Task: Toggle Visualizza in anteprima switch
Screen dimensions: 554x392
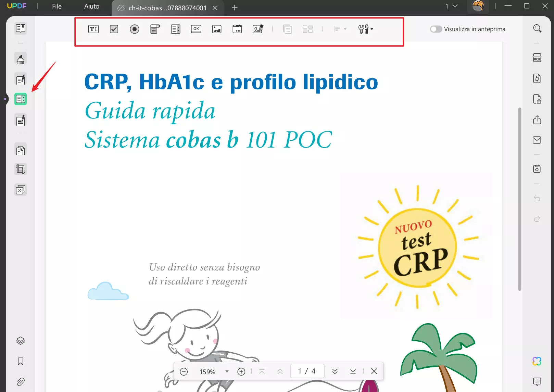Action: pyautogui.click(x=436, y=29)
